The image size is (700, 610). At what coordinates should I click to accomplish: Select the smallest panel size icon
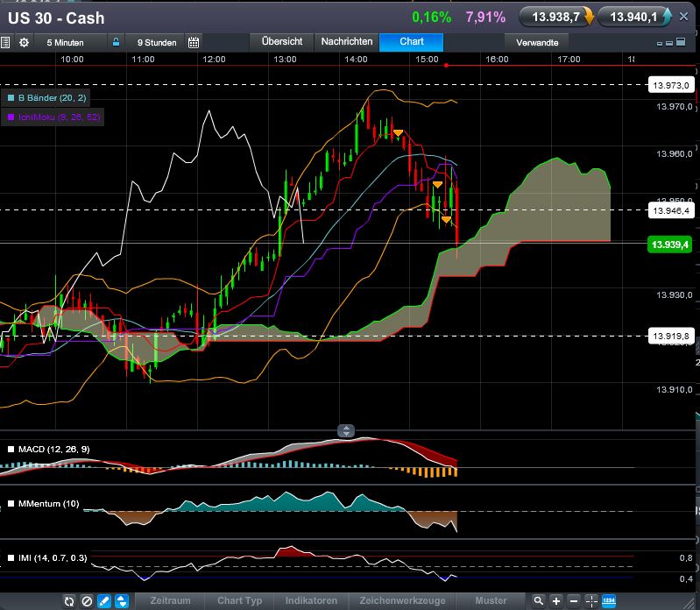[x=660, y=43]
